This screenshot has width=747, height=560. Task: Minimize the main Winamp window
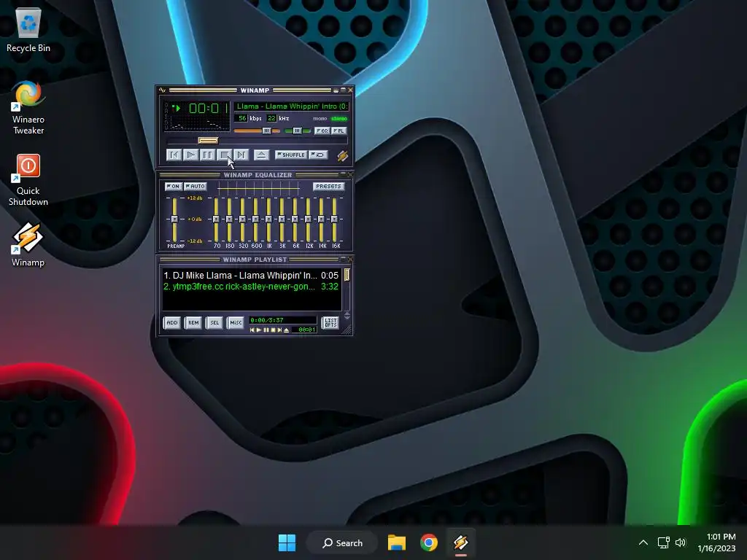336,90
